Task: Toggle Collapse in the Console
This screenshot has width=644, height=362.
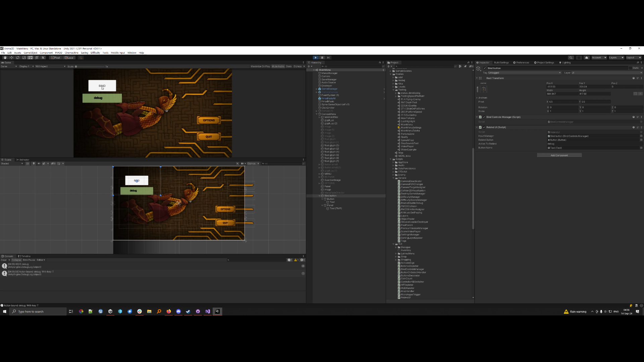Action: 16,260
